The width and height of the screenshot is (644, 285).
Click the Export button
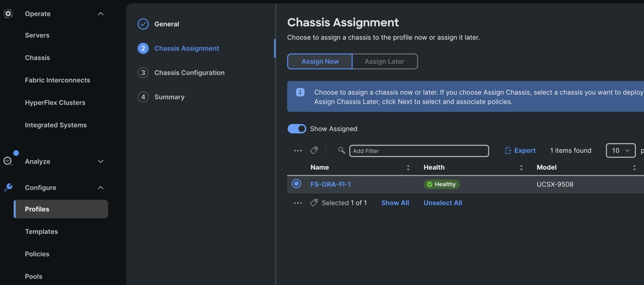tap(520, 150)
